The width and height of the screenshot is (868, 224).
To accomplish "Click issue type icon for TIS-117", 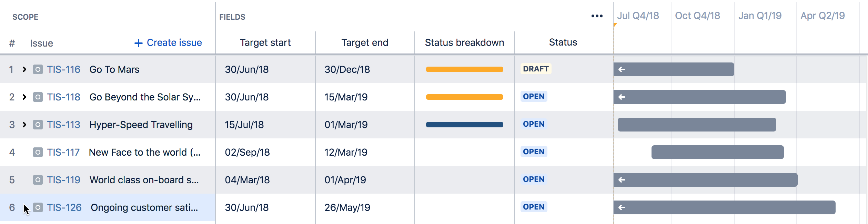I will pyautogui.click(x=38, y=152).
